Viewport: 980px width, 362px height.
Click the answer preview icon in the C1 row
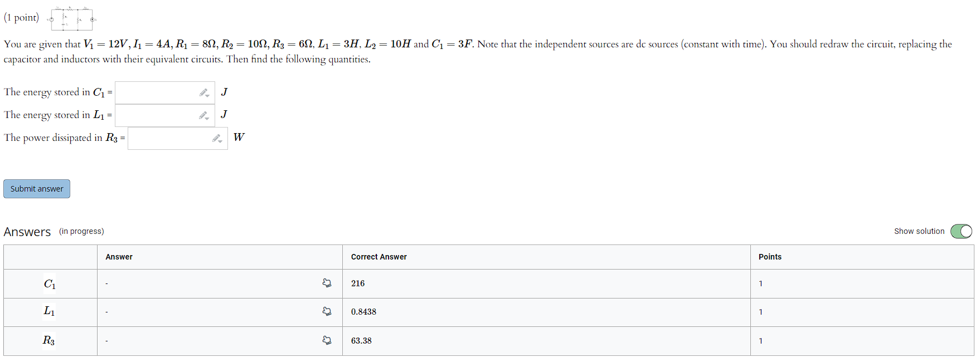coord(327,283)
